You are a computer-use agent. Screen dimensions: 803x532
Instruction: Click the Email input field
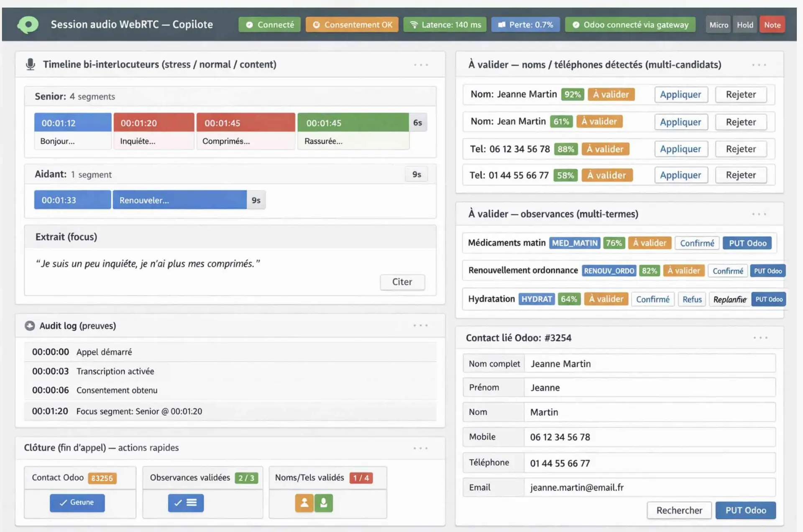(x=650, y=488)
